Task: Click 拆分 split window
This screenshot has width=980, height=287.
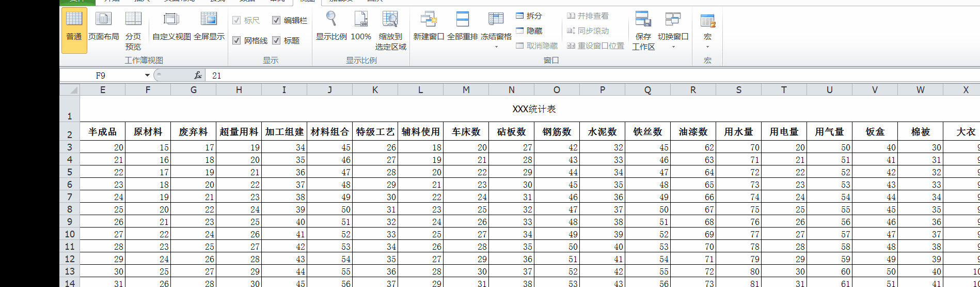Action: click(x=529, y=16)
